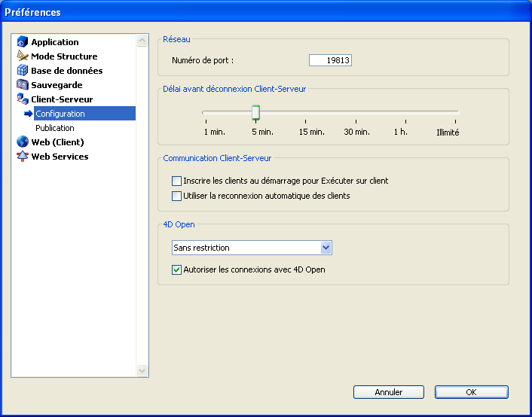This screenshot has width=532, height=417.
Task: Click the Numéro de port field
Action: 330,60
